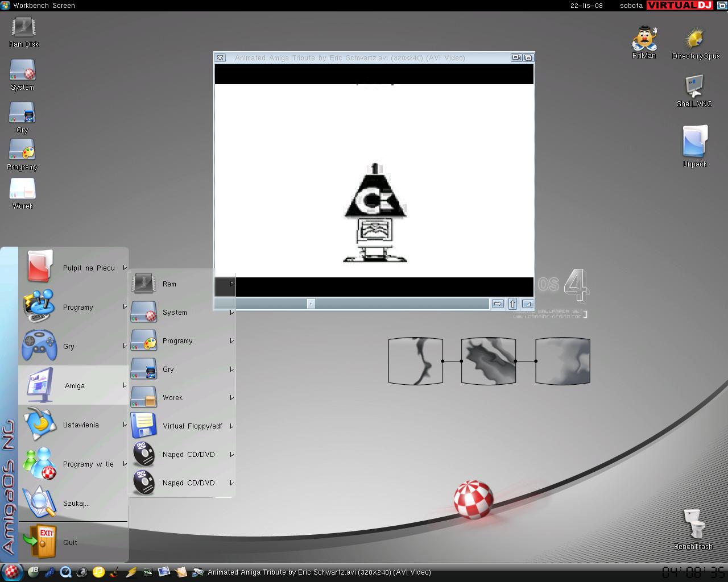
Task: Select the highlighted Amiga start menu entry
Action: pos(73,385)
